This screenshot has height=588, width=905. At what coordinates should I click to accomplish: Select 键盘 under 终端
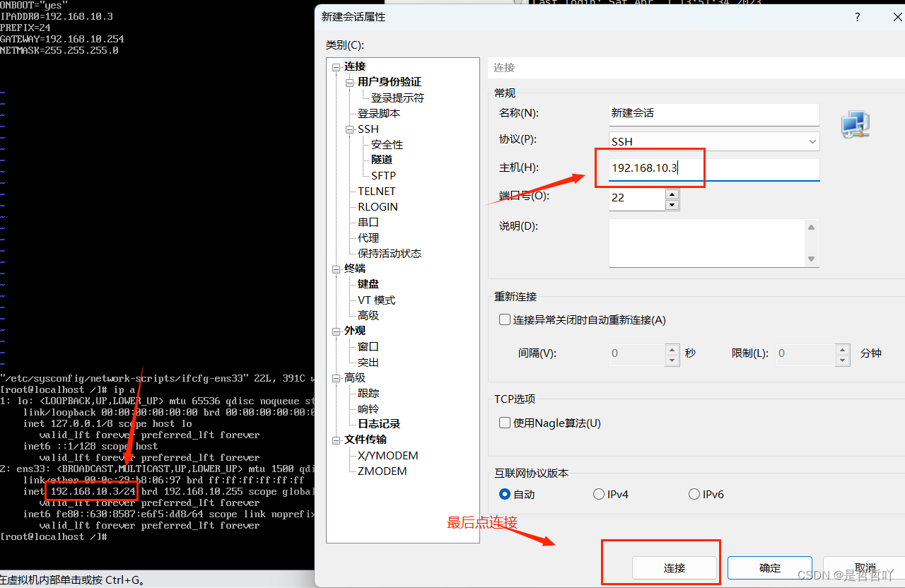368,284
